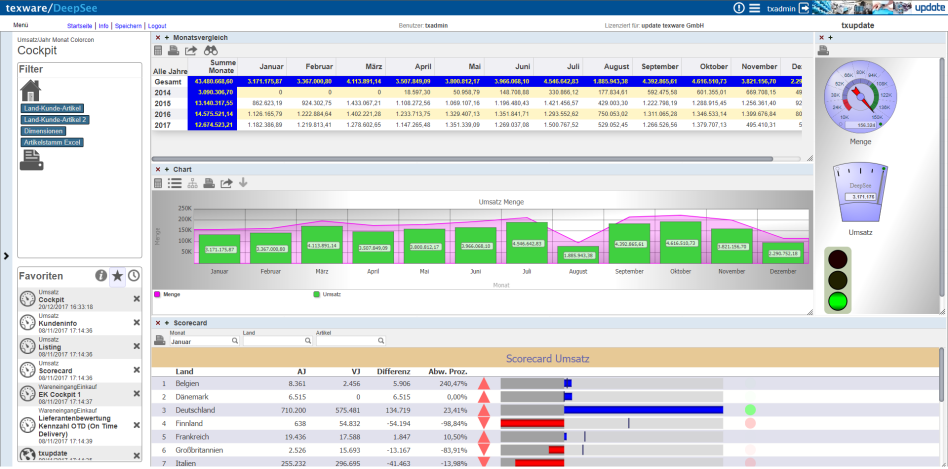The image size is (948, 469).
Task: Open the Menü item in top bar
Action: pyautogui.click(x=20, y=23)
